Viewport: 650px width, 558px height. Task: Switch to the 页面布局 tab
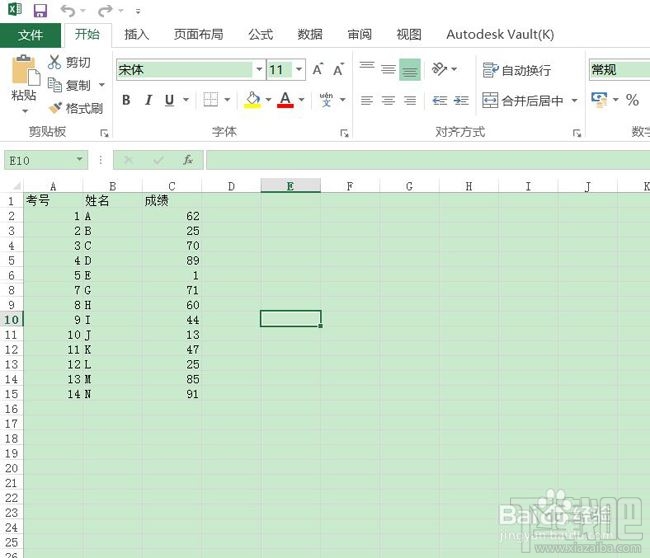199,34
